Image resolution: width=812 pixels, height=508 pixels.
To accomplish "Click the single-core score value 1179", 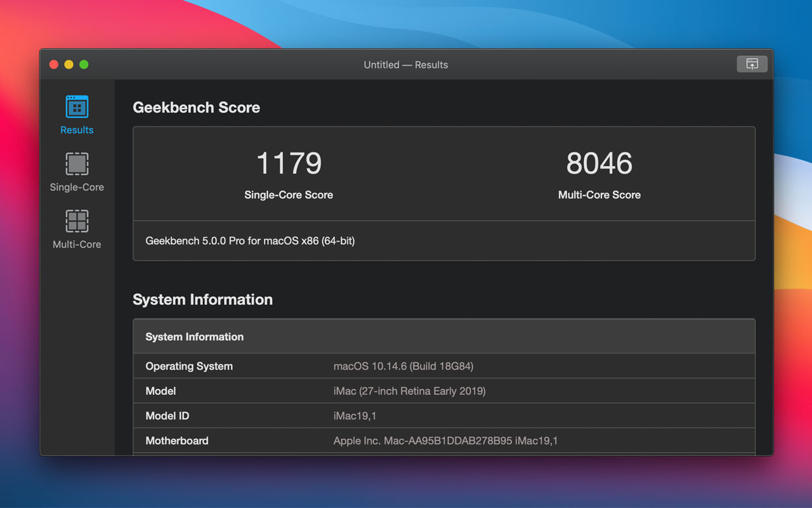I will click(289, 163).
